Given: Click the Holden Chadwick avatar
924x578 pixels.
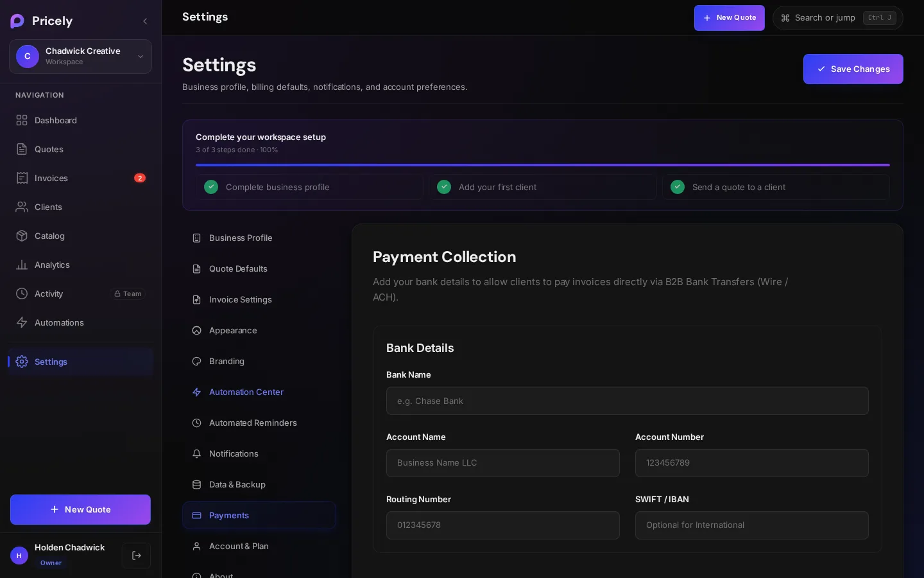Looking at the screenshot, I should (x=19, y=556).
